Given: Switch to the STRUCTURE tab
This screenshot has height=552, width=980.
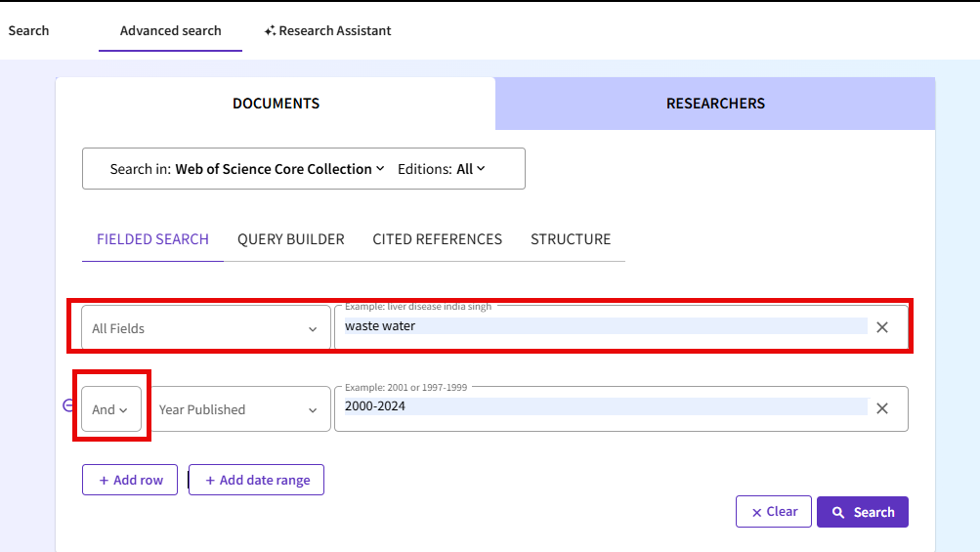Looking at the screenshot, I should [570, 239].
